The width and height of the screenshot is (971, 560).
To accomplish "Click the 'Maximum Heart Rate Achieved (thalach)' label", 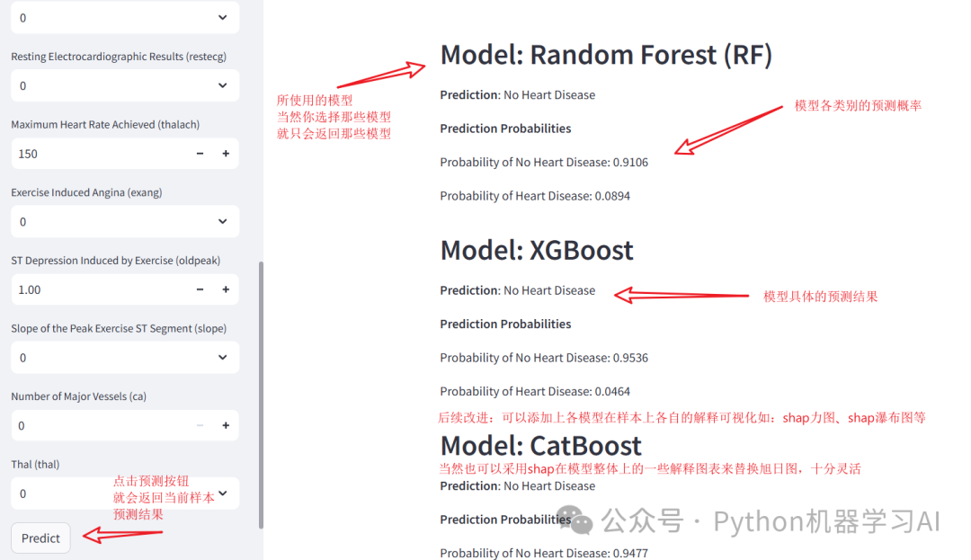I will pyautogui.click(x=105, y=124).
